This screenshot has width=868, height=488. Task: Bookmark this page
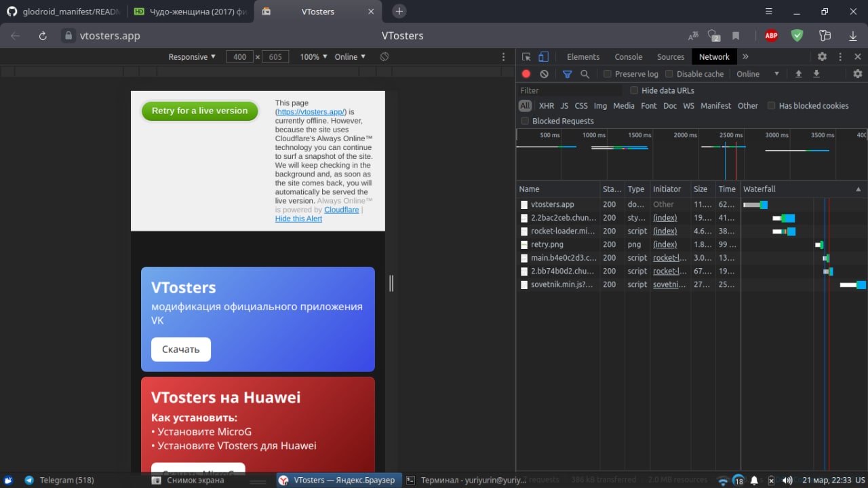pos(736,35)
